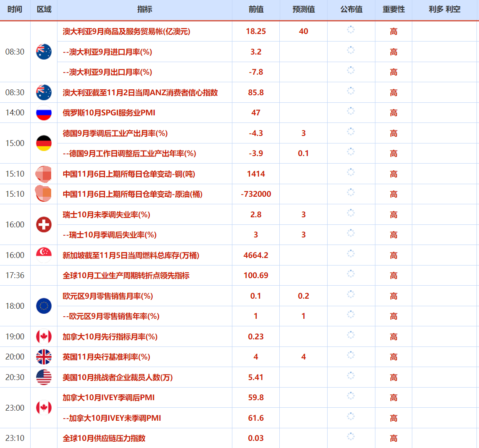Open 澳大利亚9月商品及服务贸易帐 indicator

126,31
